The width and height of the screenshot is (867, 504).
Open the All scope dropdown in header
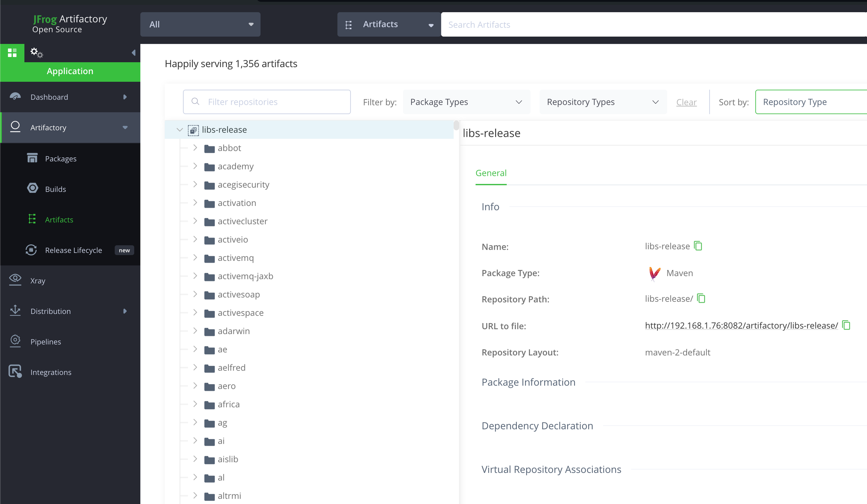coord(200,24)
